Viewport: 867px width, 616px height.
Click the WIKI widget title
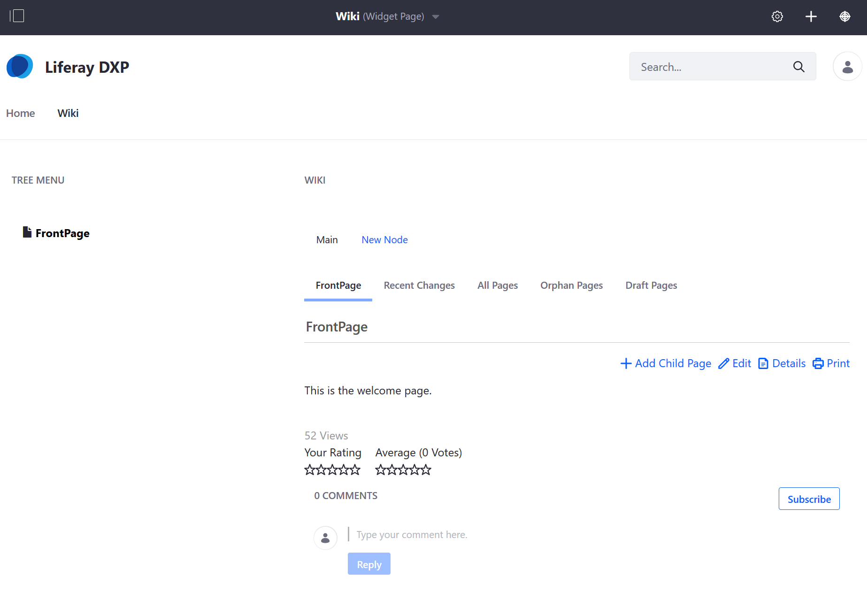[315, 180]
